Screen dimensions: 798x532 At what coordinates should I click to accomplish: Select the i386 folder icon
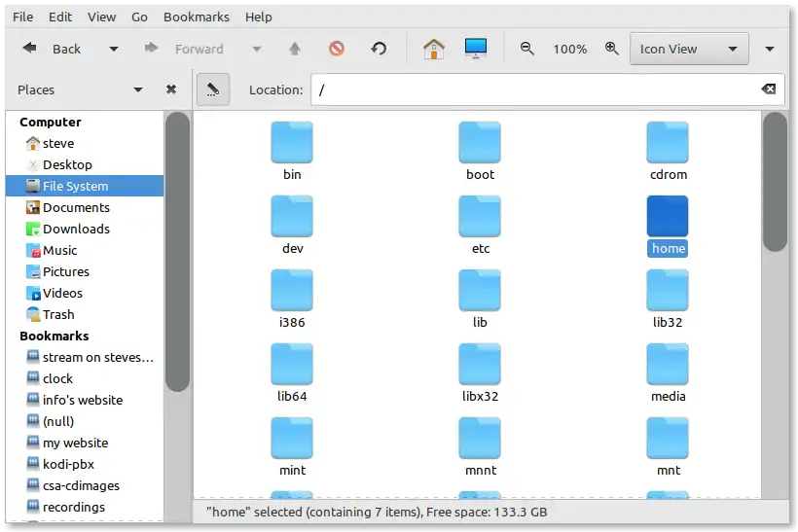pyautogui.click(x=292, y=290)
